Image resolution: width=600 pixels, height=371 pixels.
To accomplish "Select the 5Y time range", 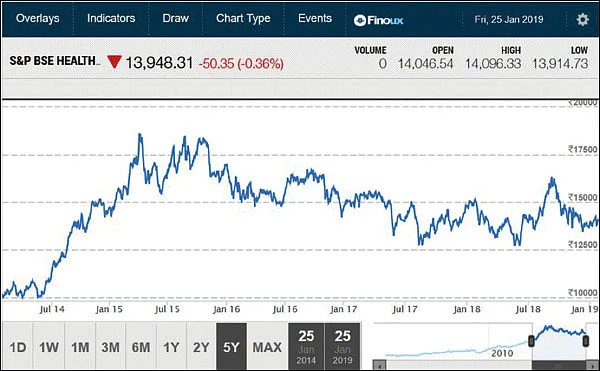I will [x=231, y=347].
